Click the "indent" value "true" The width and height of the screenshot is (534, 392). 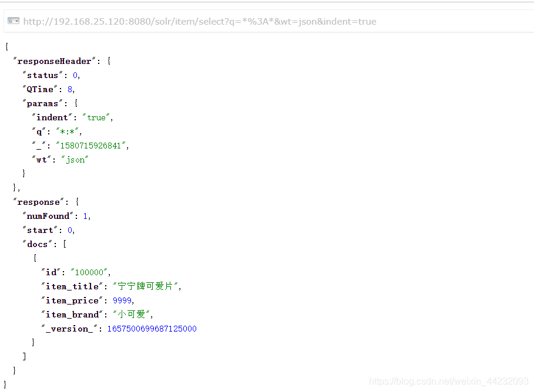click(x=96, y=117)
